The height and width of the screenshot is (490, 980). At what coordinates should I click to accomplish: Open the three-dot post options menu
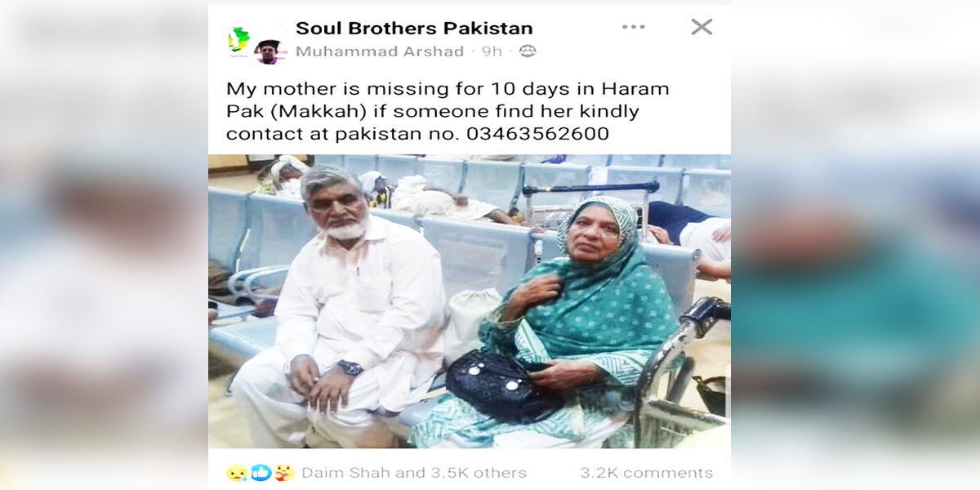[x=633, y=27]
